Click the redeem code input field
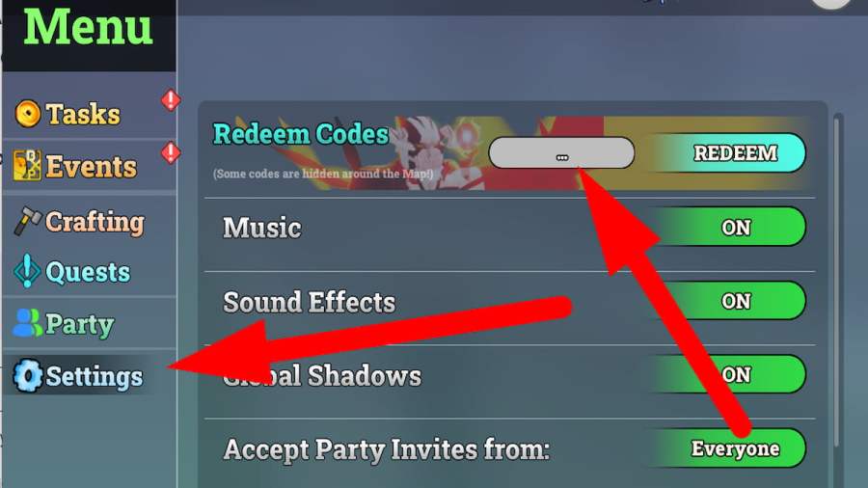The width and height of the screenshot is (868, 488). [x=561, y=153]
